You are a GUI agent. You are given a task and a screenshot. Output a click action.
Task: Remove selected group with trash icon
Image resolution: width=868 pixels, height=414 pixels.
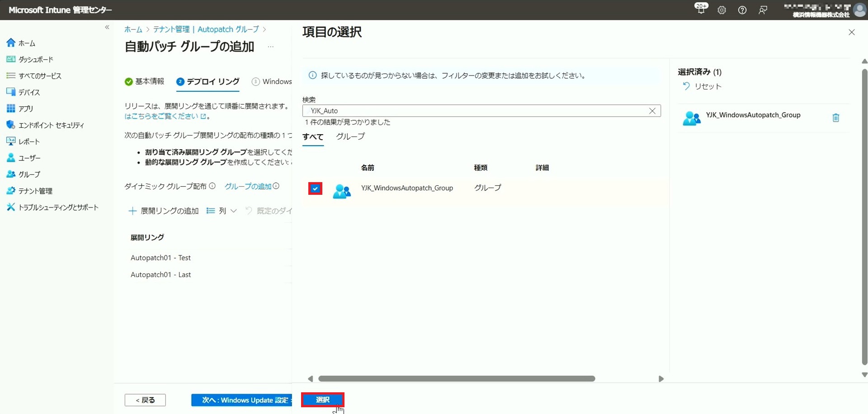(x=836, y=118)
